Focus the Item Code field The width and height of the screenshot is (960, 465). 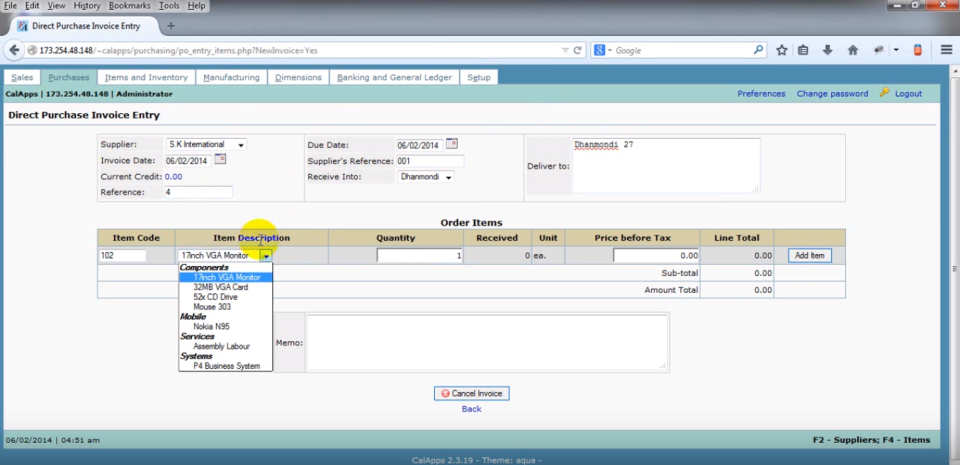point(122,256)
